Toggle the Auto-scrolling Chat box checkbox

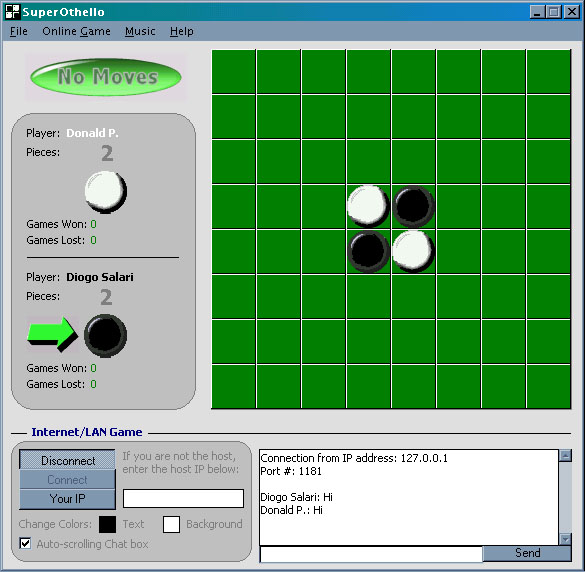pos(25,543)
